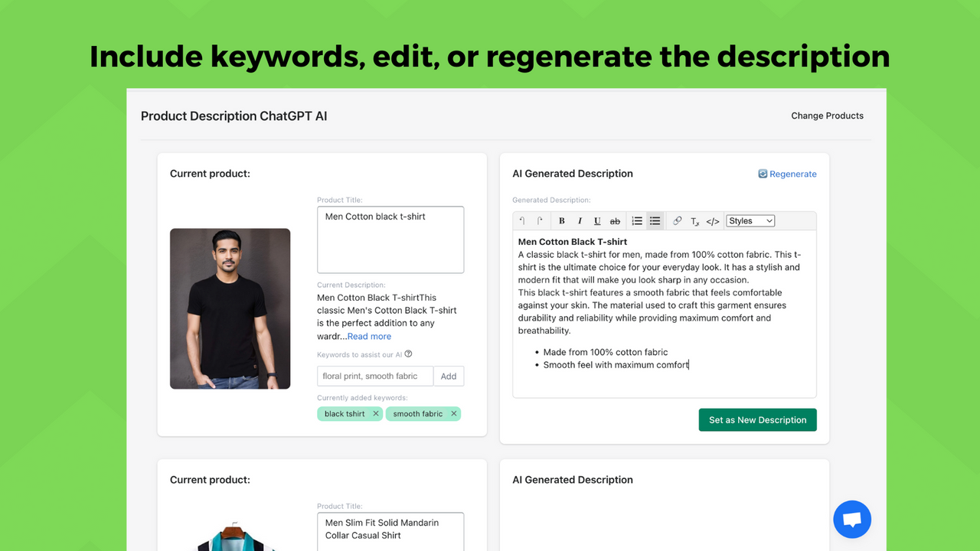
Task: Toggle bold formatting in the editor
Action: [x=561, y=220]
